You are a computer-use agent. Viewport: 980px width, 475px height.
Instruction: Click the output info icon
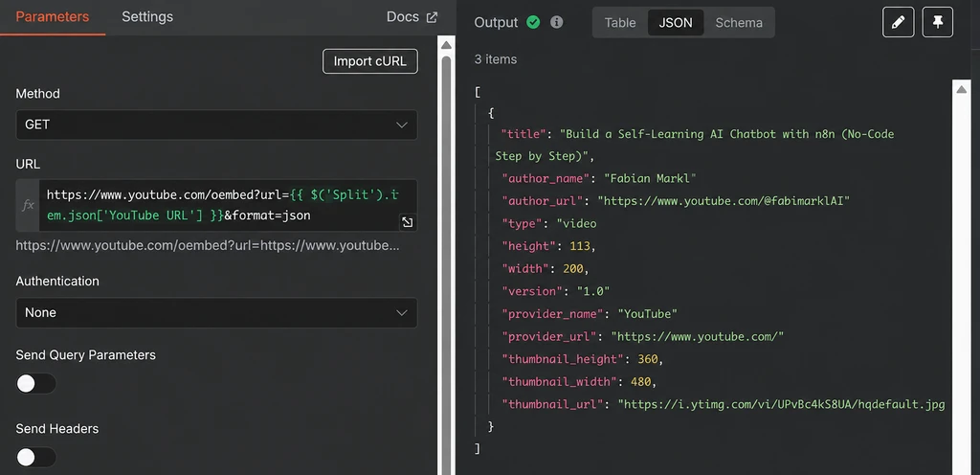point(556,22)
